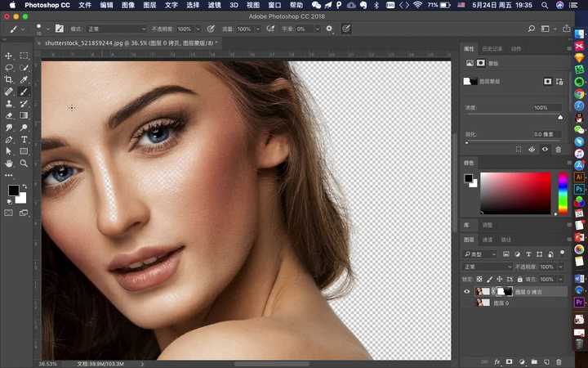Open layer blend mode 正常 dropdown

click(x=487, y=267)
